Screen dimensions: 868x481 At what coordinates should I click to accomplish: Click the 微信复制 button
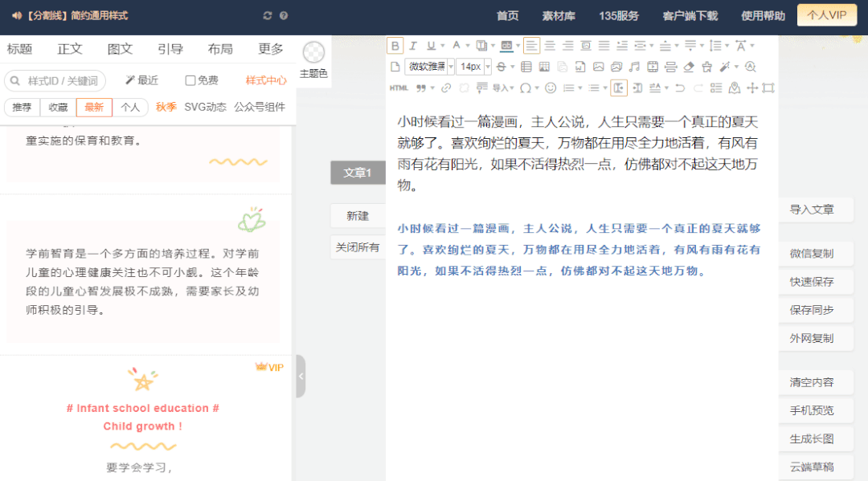(x=811, y=254)
